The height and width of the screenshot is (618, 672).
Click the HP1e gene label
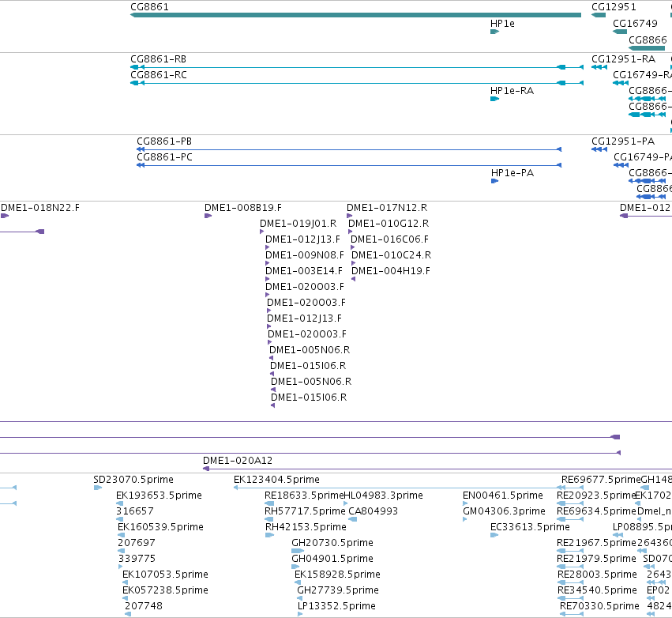[502, 24]
